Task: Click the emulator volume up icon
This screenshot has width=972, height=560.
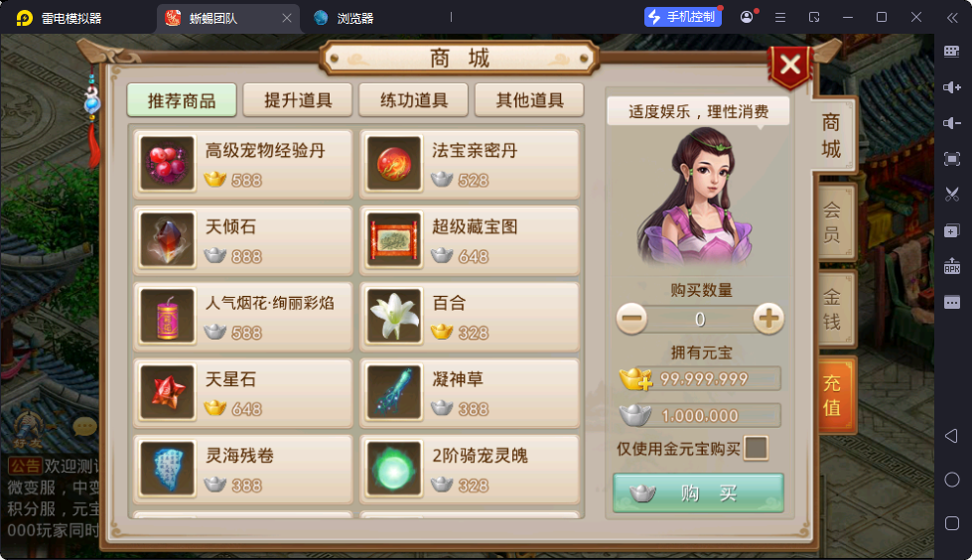Action: (x=951, y=87)
